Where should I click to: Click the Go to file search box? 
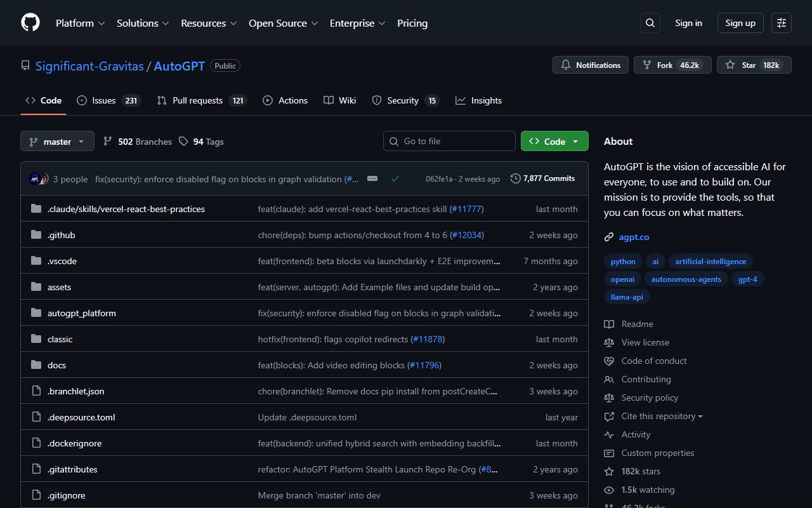(449, 141)
